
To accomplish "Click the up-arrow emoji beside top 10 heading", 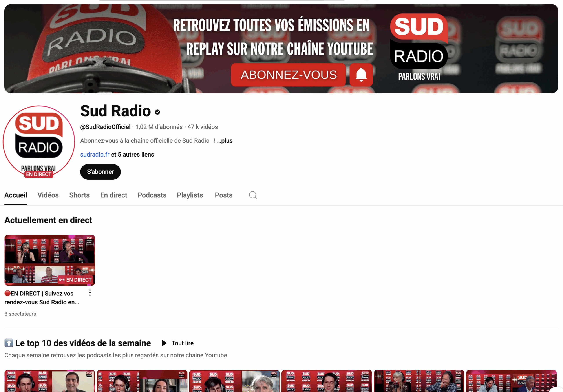I will pyautogui.click(x=9, y=343).
